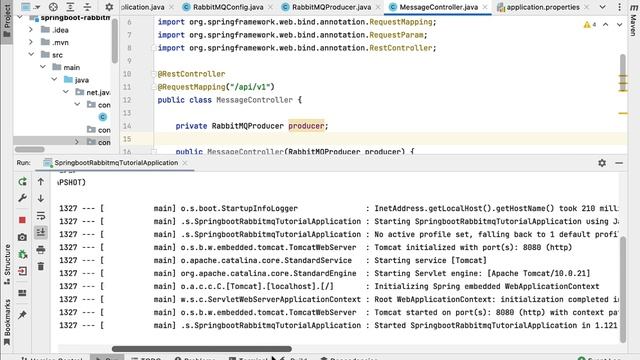
Task: Click the editor vertical scrollbar
Action: pos(623,72)
